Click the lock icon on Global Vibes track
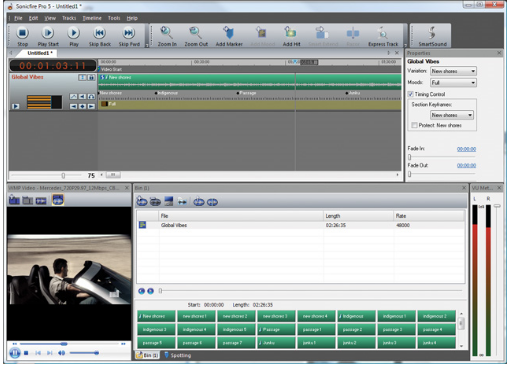Viewport: 508px width, 365px height. [x=91, y=77]
